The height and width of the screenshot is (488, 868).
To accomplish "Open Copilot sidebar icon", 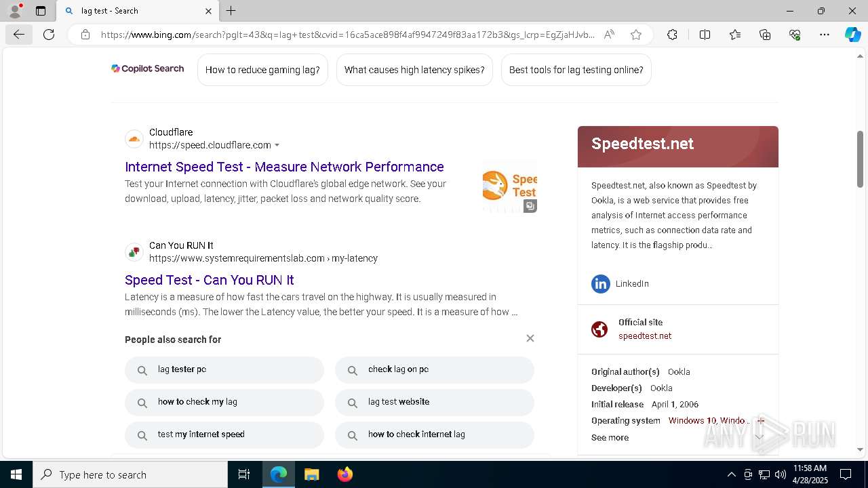I will tap(852, 35).
